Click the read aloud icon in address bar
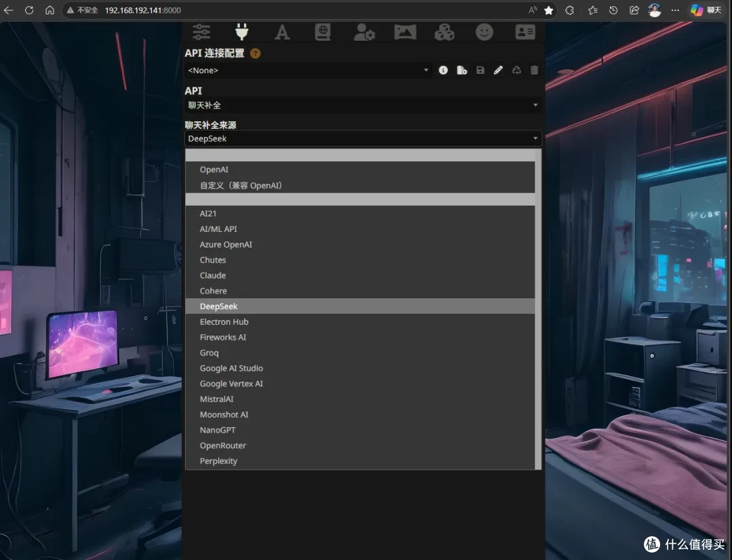This screenshot has width=732, height=560. click(533, 10)
